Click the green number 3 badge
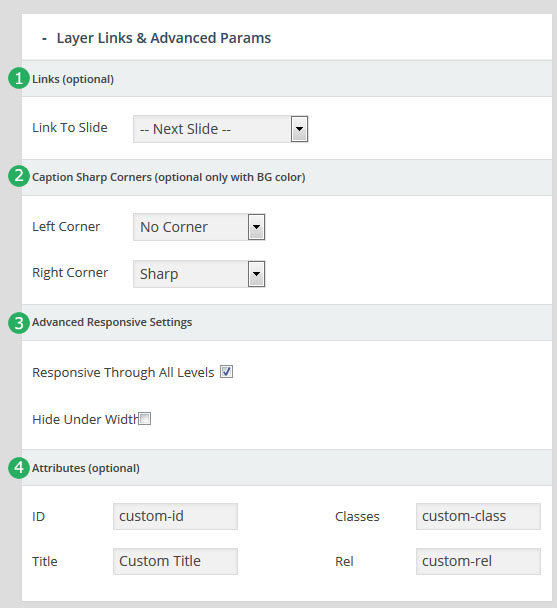This screenshot has width=557, height=608. click(19, 323)
